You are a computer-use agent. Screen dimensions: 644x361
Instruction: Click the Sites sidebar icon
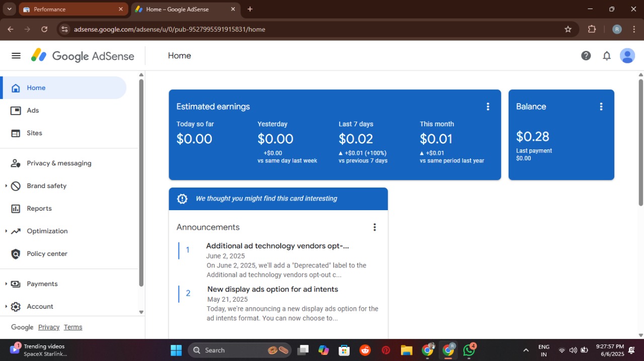(x=16, y=133)
